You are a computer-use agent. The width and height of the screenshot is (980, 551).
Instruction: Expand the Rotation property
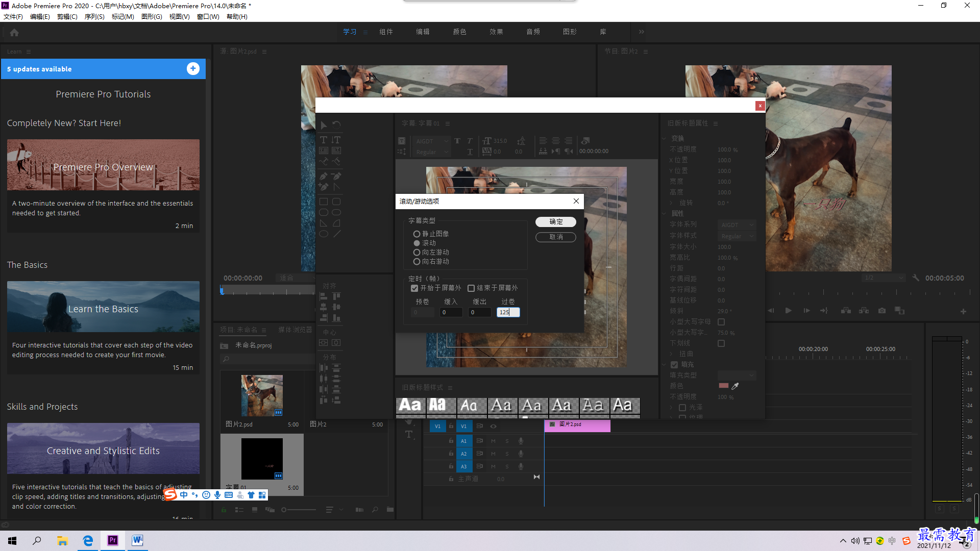coord(672,203)
